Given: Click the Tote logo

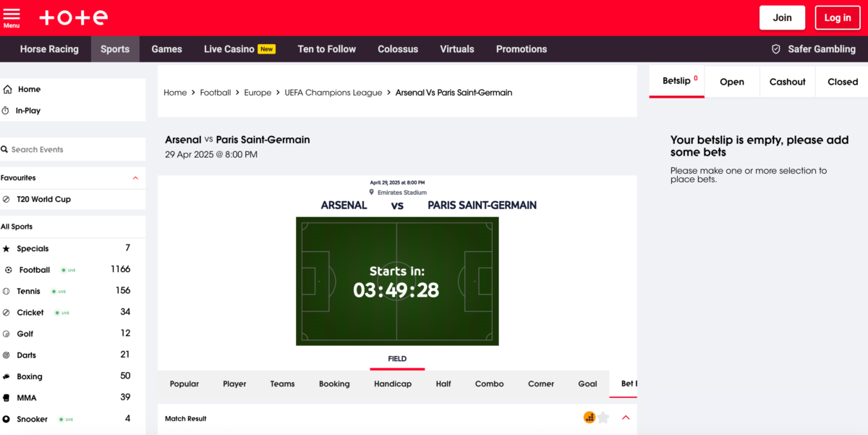Looking at the screenshot, I should pos(73,17).
